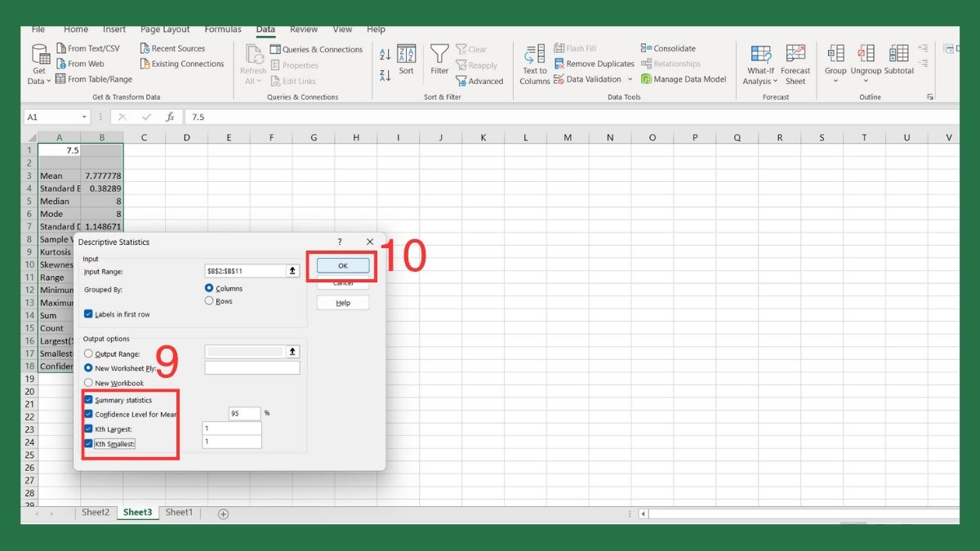Click the Help button in the dialog
The image size is (980, 551).
click(342, 302)
